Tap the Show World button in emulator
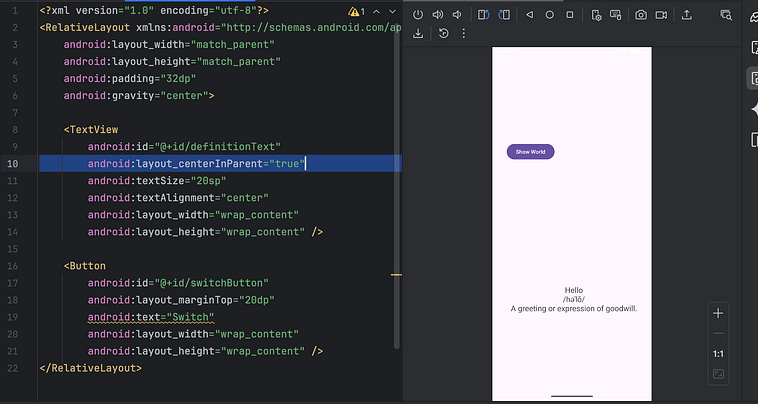Screen dimensions: 758x404 [x=530, y=152]
